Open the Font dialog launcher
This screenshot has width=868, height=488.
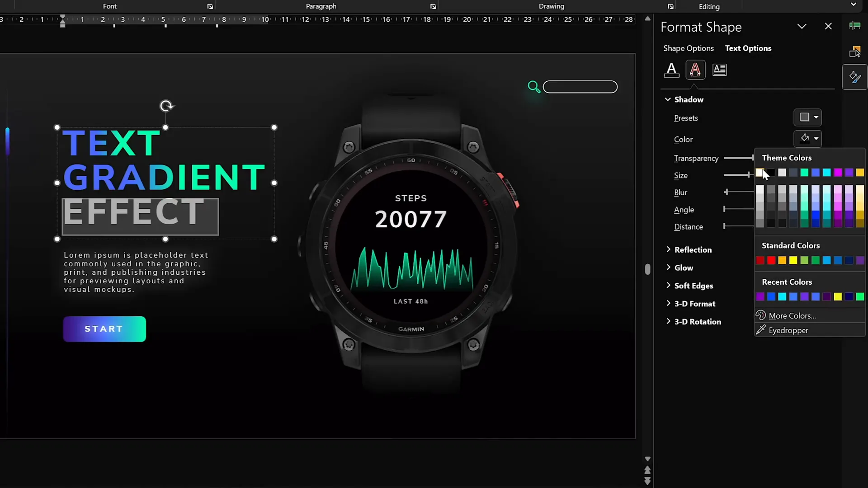coord(210,6)
